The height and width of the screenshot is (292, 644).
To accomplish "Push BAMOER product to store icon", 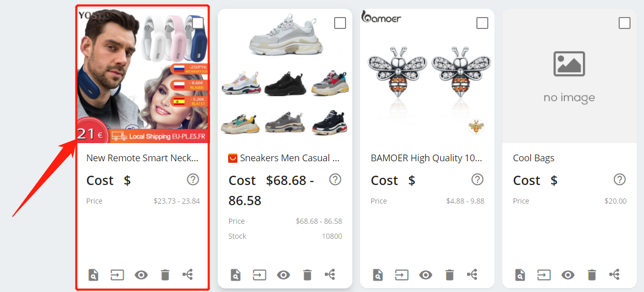I will pyautogui.click(x=402, y=275).
